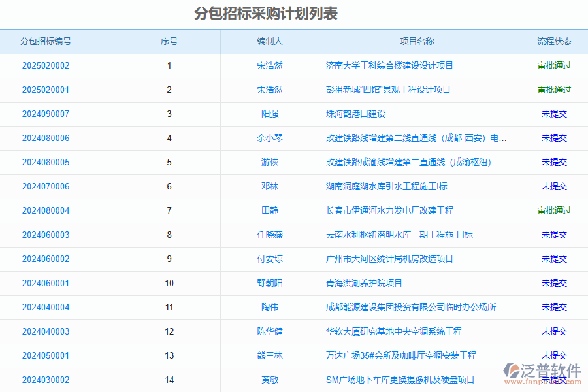588x392 pixels.
Task: Click 未提交 status for 珠海鹤港口建设
Action: click(x=554, y=114)
